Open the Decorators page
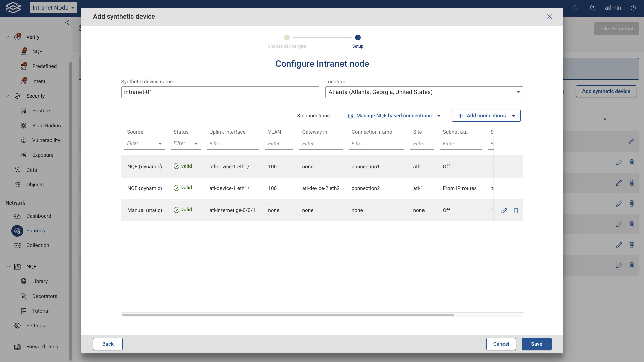Viewport: 644px width, 362px height. [x=45, y=296]
